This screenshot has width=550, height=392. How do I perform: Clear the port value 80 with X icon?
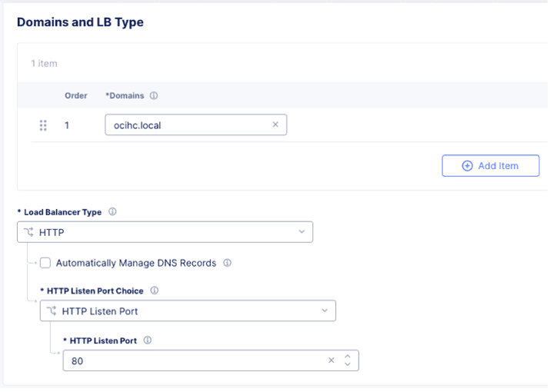tap(332, 360)
